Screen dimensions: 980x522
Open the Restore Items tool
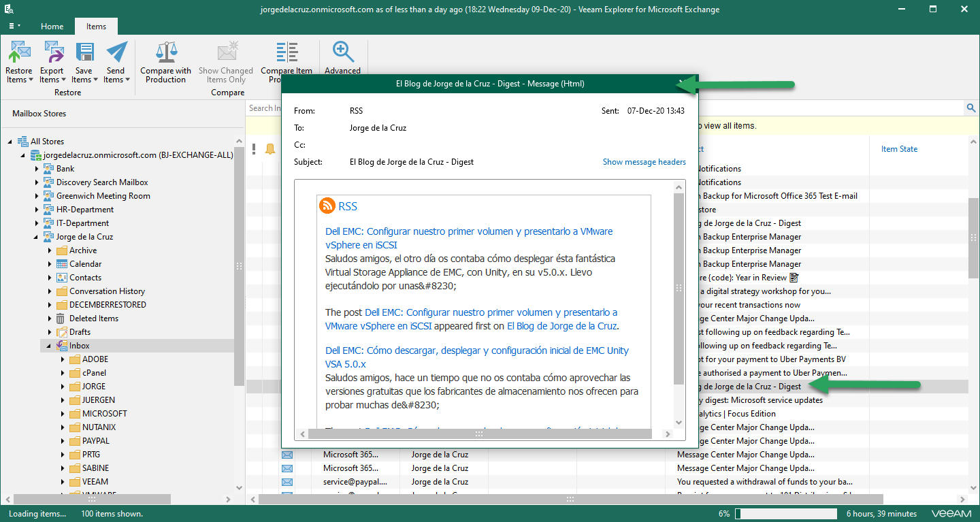tap(19, 62)
